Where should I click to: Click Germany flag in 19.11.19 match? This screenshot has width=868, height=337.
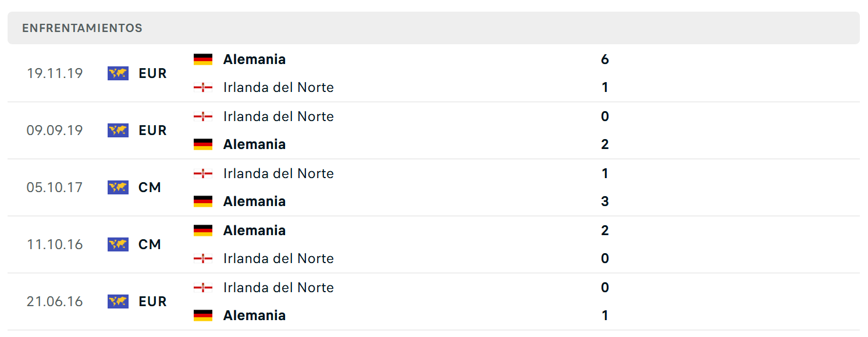[x=203, y=59]
